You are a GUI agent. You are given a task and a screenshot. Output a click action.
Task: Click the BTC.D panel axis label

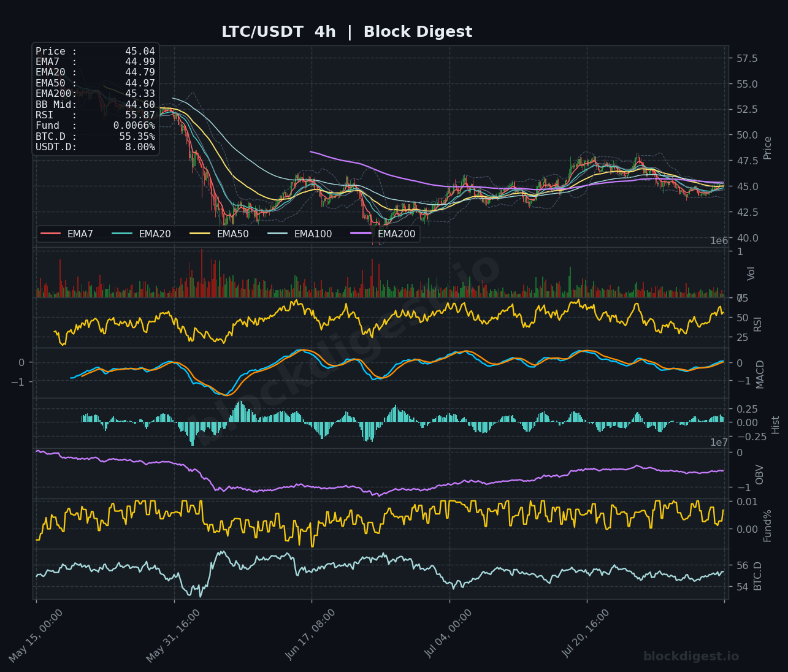(757, 576)
